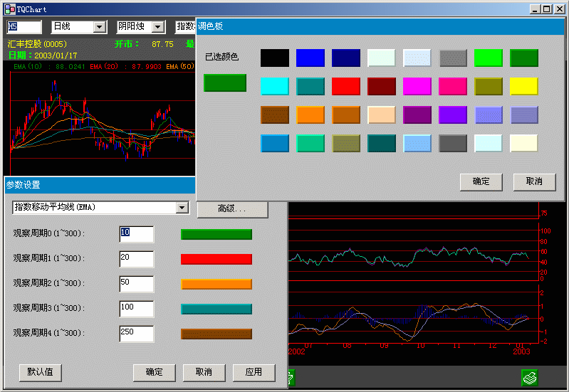The image size is (569, 392).
Task: Click the printer icon at bottom right
Action: pos(529,378)
